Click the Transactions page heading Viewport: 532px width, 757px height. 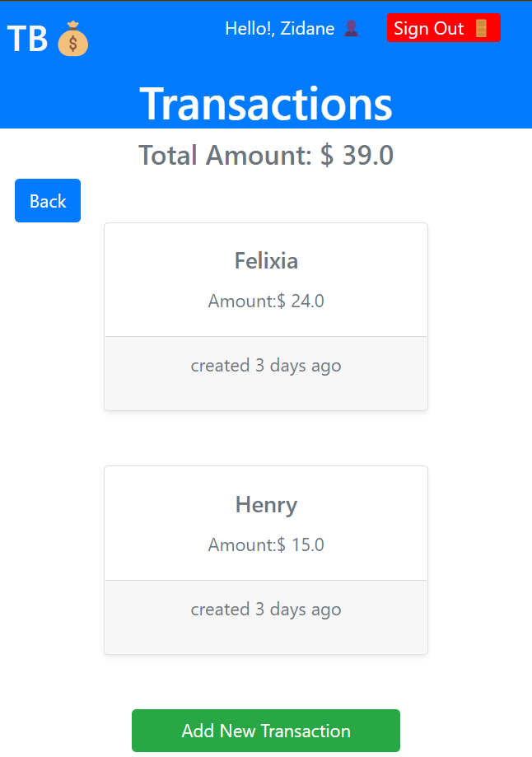click(x=266, y=103)
